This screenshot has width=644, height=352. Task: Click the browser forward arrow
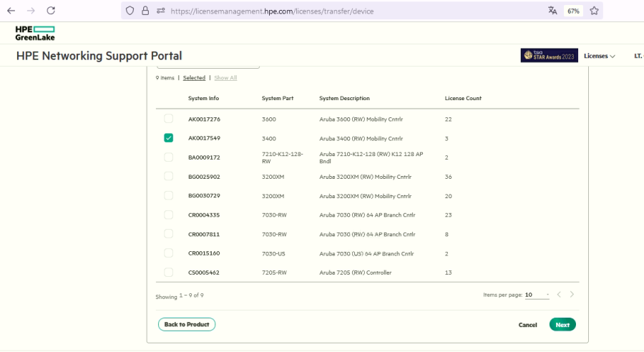(31, 11)
